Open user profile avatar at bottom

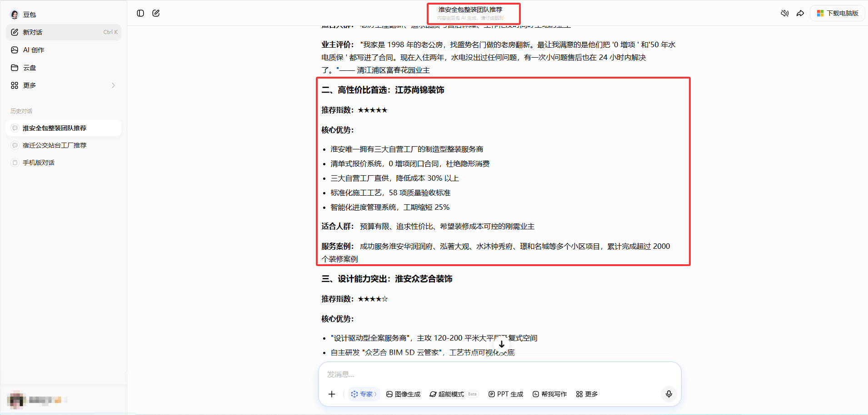click(x=16, y=400)
